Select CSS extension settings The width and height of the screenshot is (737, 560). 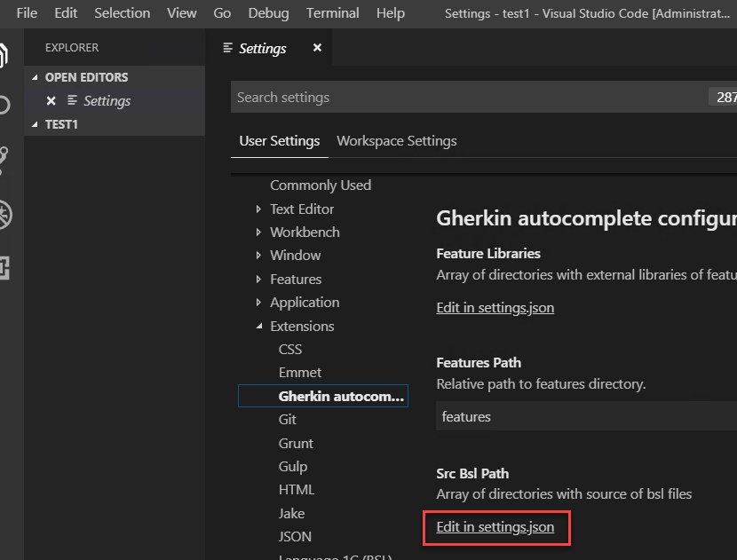(290, 349)
